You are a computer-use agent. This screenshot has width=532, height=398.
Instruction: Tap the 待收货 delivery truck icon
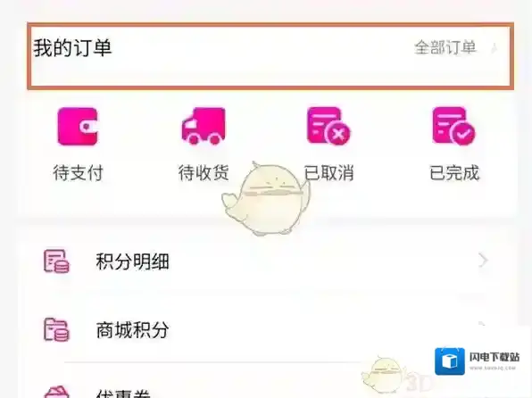coord(204,126)
